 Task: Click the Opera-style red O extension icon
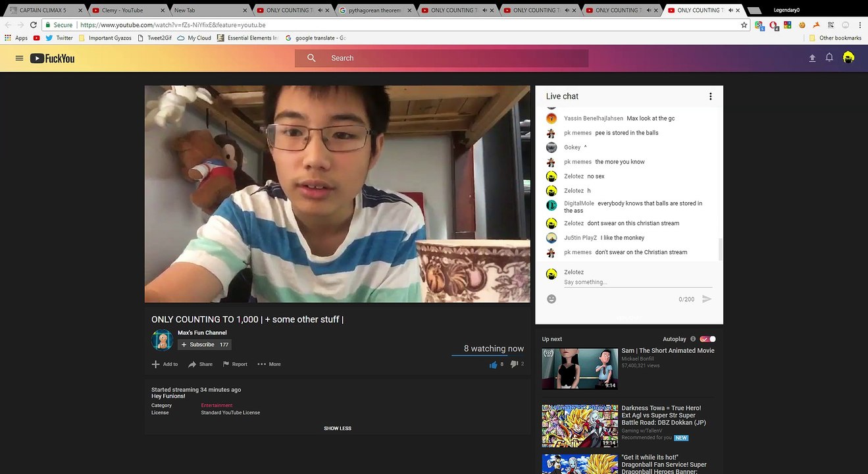[774, 25]
